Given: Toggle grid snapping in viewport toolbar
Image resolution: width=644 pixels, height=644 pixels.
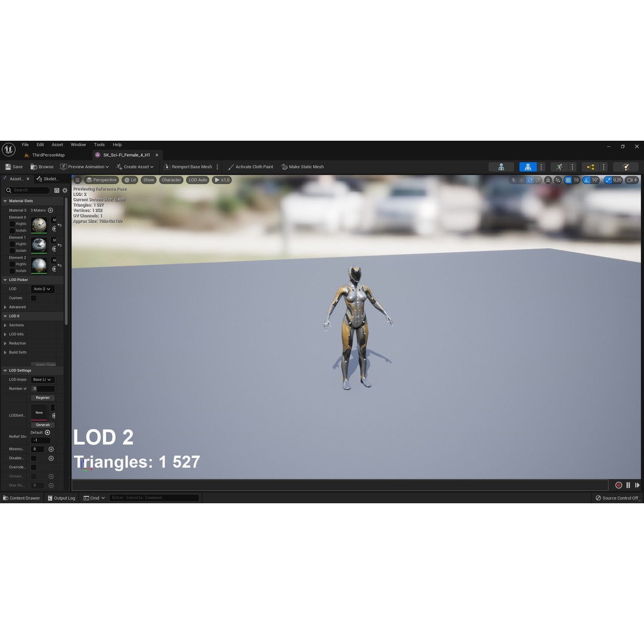Looking at the screenshot, I should [x=568, y=180].
